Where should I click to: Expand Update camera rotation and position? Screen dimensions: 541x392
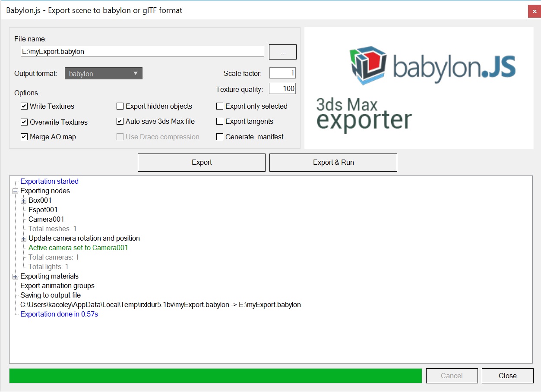point(23,238)
